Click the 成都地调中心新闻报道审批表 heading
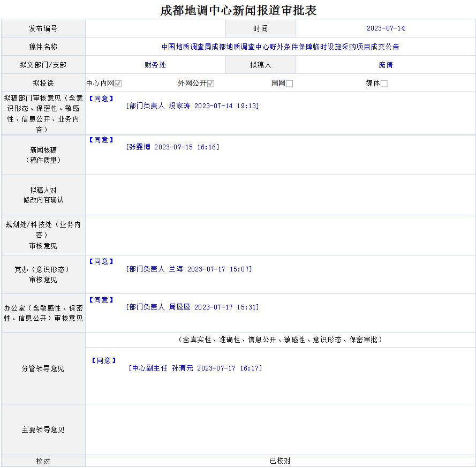476x468 pixels. [238, 10]
